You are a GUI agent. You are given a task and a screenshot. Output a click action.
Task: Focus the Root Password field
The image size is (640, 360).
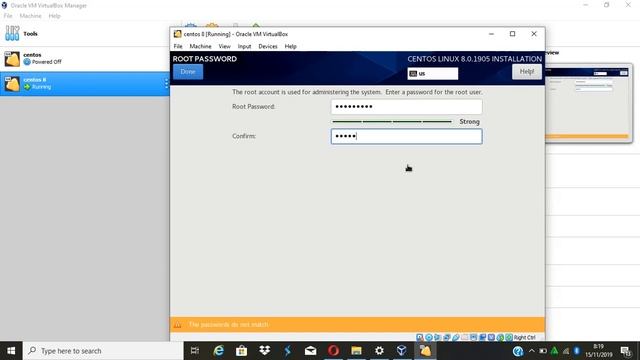point(406,107)
